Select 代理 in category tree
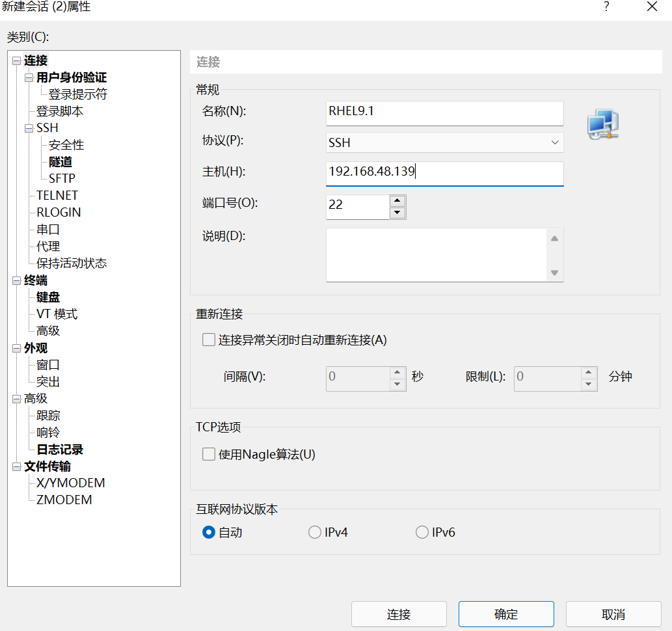 coord(47,247)
